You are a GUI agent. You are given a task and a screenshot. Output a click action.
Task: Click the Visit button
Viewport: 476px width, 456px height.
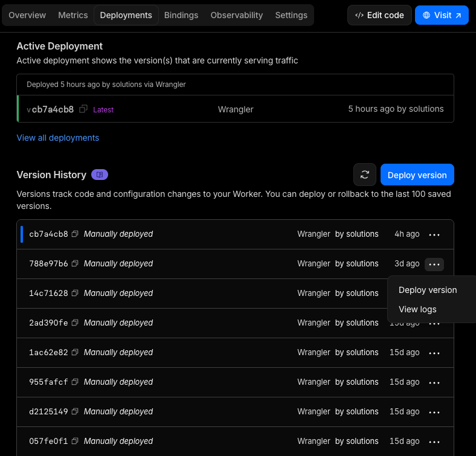(x=442, y=15)
